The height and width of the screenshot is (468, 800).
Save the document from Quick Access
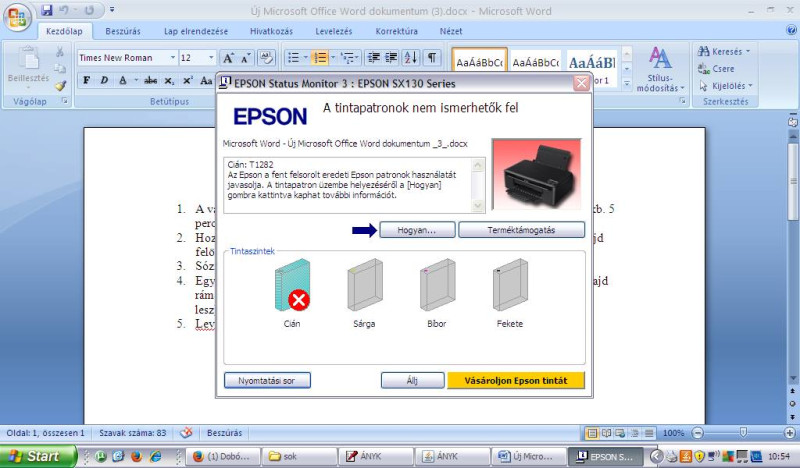tap(47, 10)
